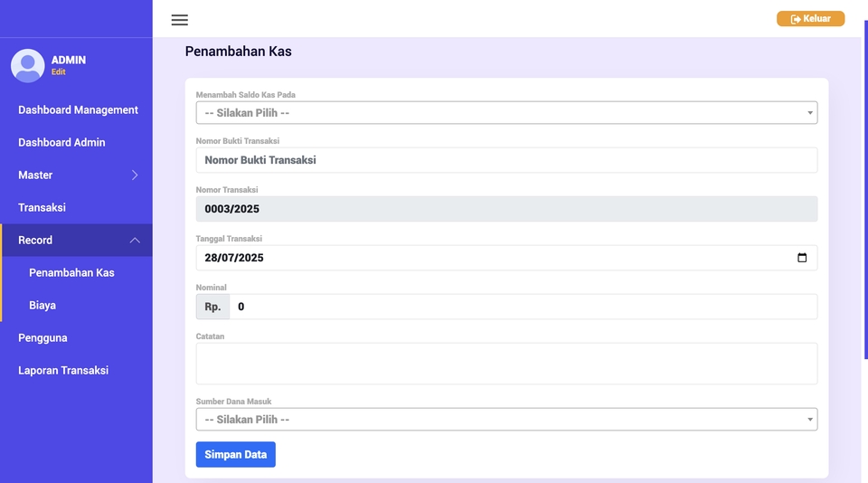Viewport: 868px width, 483px height.
Task: Click the admin avatar icon
Action: coord(27,65)
